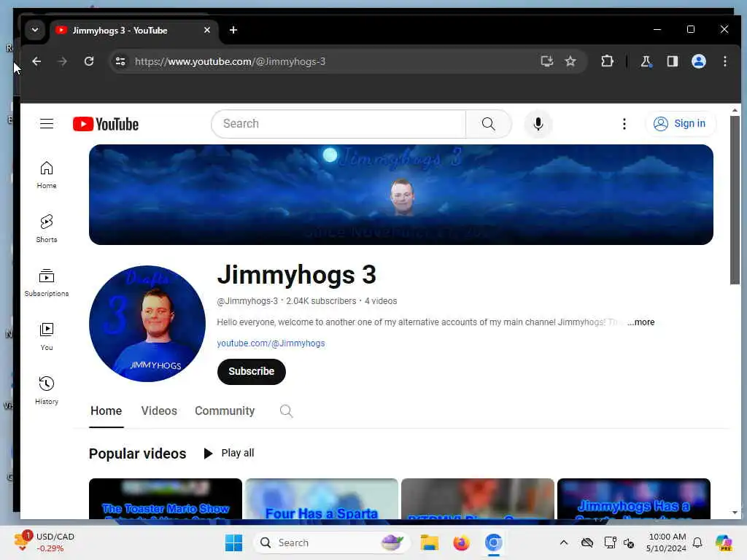Click the page vertical scrollbar thumb
This screenshot has height=560, width=747.
(735, 200)
